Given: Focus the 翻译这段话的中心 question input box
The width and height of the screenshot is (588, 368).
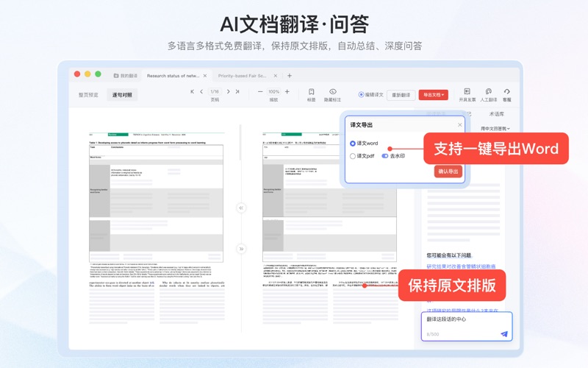Looking at the screenshot, I should click(x=467, y=326).
